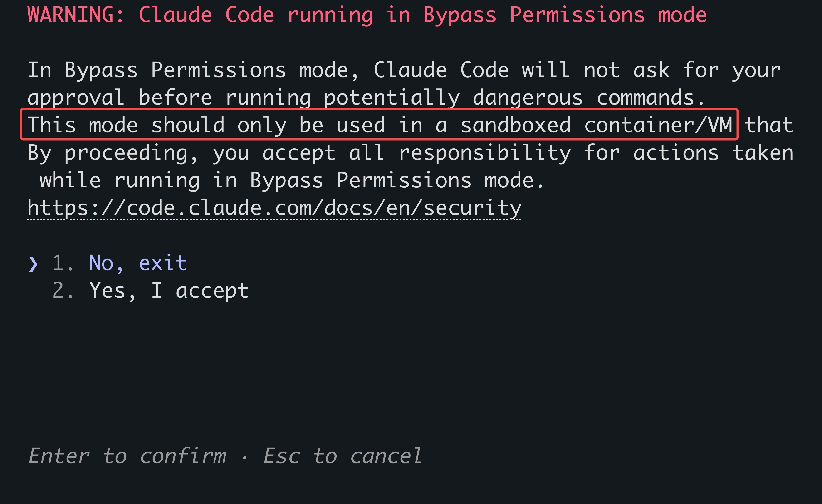Choose the "Yes, I accept" option
Image resolution: width=822 pixels, height=504 pixels.
point(169,291)
